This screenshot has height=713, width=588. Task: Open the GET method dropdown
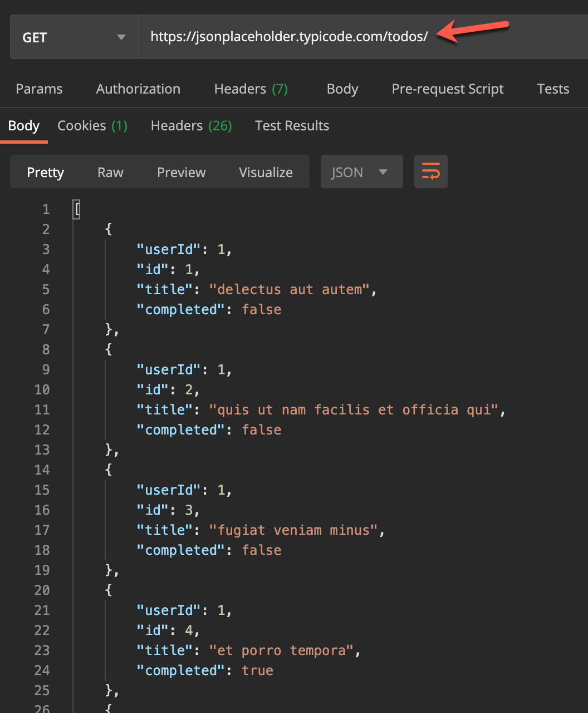point(74,38)
